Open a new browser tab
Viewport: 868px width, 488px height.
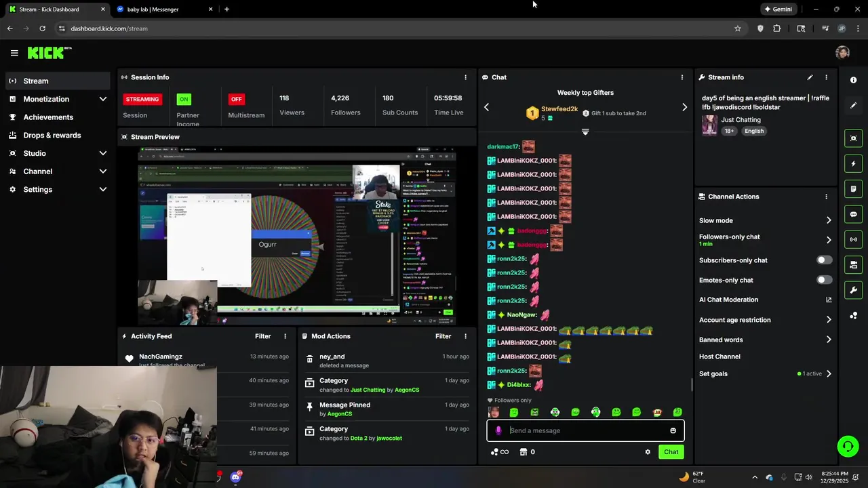pos(226,9)
